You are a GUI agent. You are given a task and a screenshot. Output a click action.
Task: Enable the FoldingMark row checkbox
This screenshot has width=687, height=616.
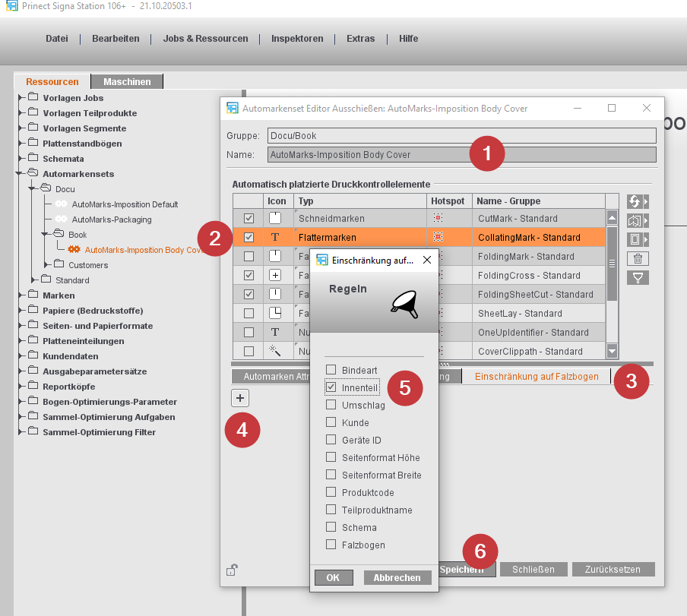pyautogui.click(x=249, y=256)
